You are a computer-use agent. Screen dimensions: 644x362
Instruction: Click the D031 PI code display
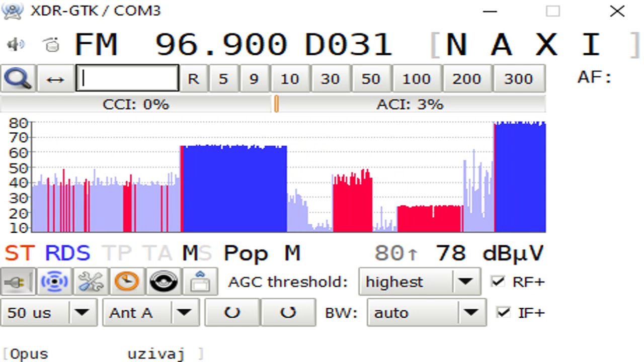[x=348, y=45]
